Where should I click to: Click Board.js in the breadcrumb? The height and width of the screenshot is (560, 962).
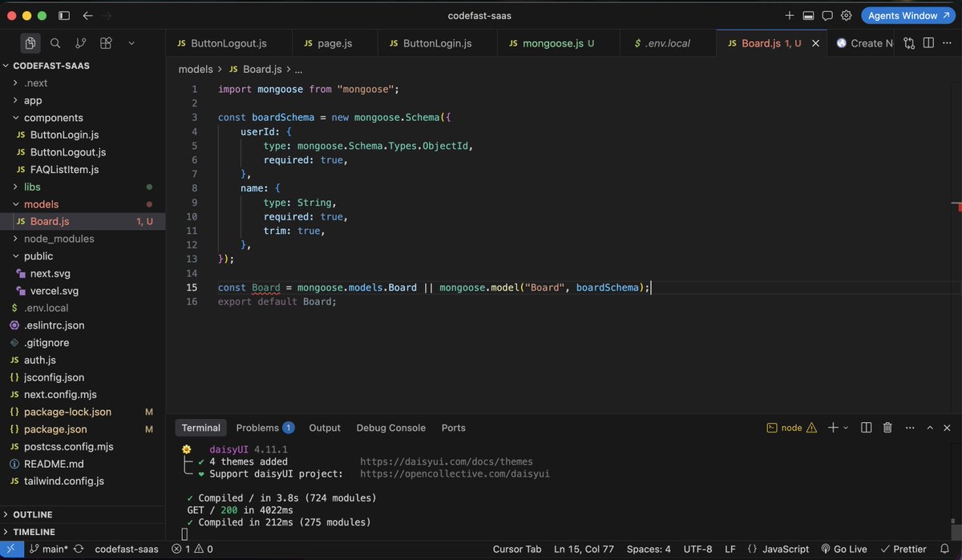(262, 70)
